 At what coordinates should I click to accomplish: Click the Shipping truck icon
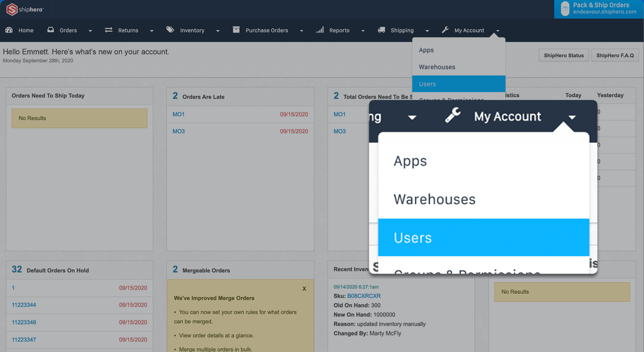pos(382,30)
